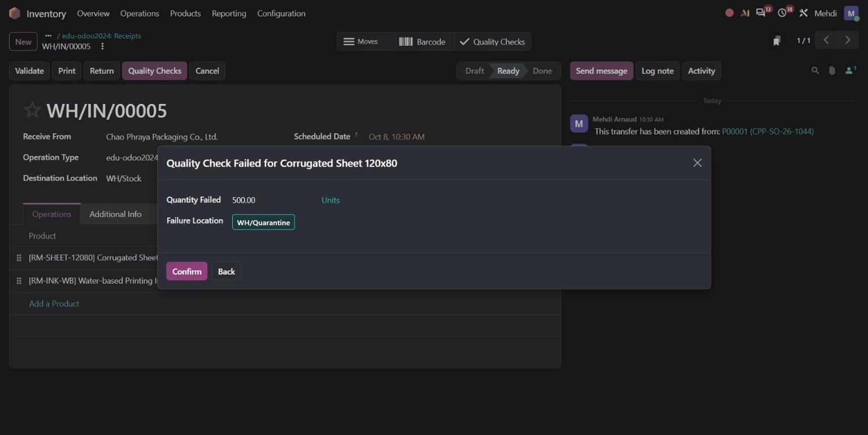Click the Add a Product link
This screenshot has height=435, width=868.
tap(54, 303)
